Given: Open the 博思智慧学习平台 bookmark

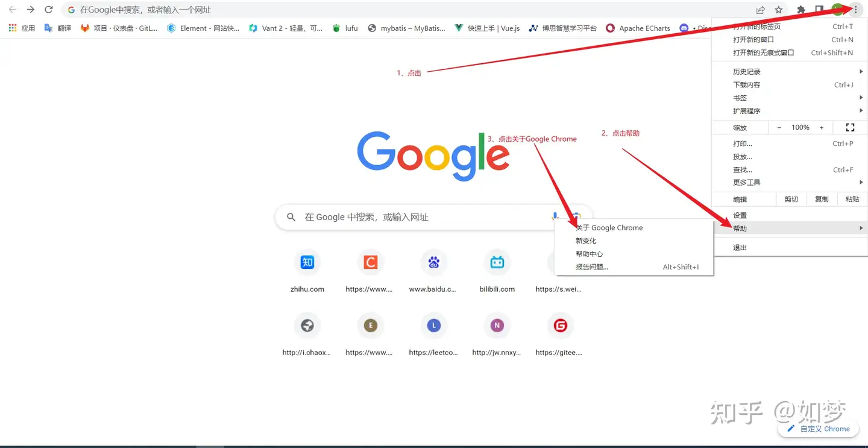Looking at the screenshot, I should [x=562, y=28].
